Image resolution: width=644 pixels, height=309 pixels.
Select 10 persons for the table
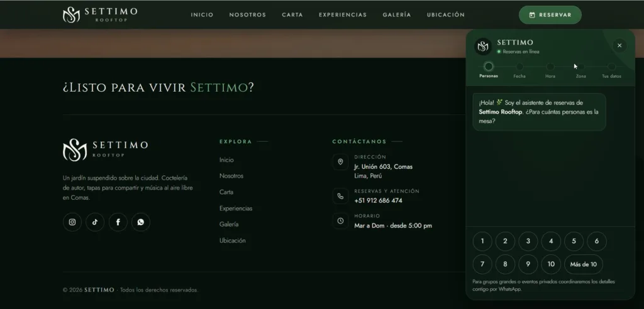(x=551, y=264)
